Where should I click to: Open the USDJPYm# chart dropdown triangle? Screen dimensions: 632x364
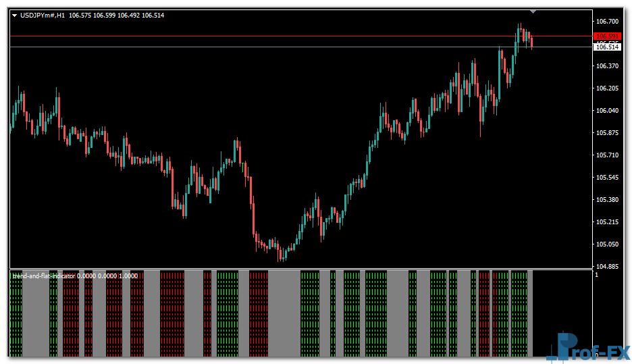click(15, 16)
